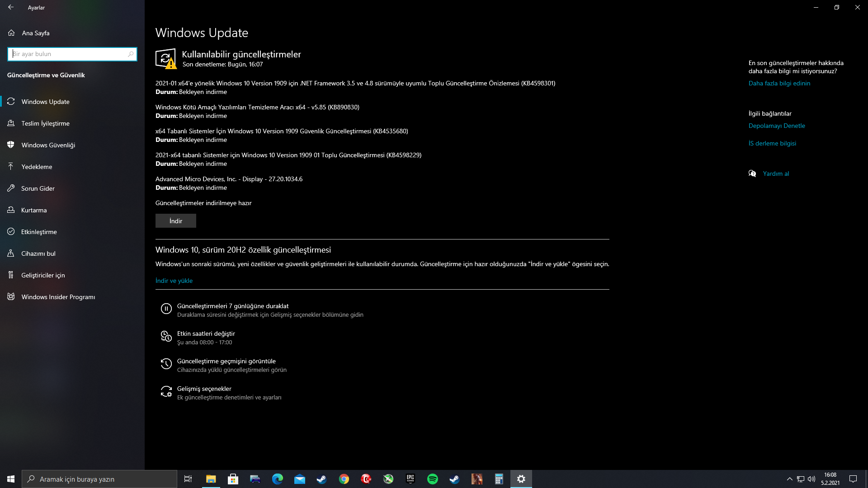Open the Windows Güvenliği shield item
This screenshot has height=488, width=868.
pos(48,145)
